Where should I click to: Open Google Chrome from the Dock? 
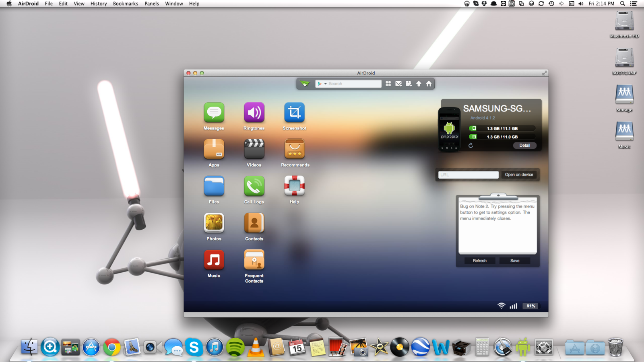pyautogui.click(x=112, y=347)
